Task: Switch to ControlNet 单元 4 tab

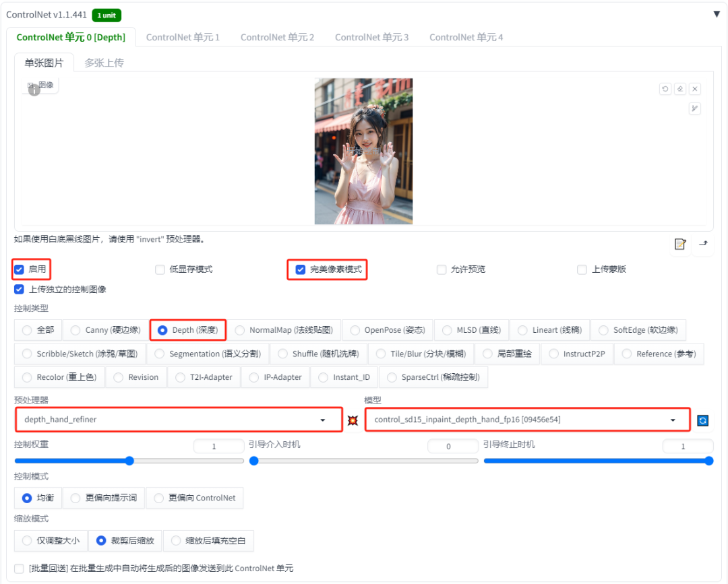Action: coord(466,37)
